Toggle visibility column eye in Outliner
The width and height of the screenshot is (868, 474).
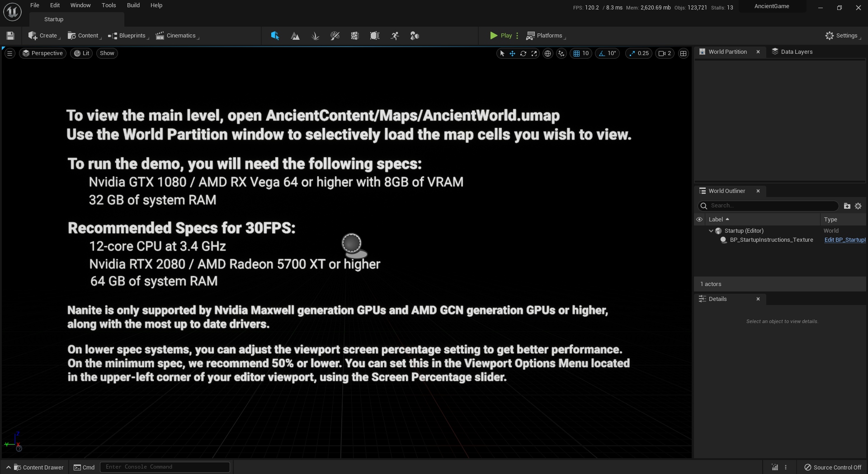coord(699,220)
